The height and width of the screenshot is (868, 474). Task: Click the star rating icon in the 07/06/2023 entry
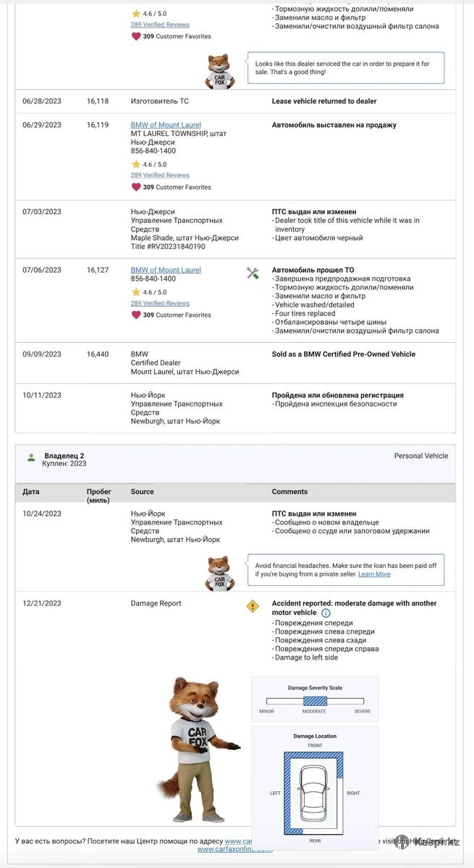tap(136, 292)
